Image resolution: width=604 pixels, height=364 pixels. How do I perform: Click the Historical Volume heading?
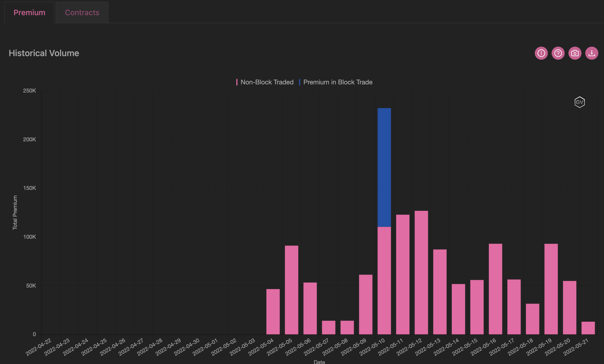click(44, 53)
